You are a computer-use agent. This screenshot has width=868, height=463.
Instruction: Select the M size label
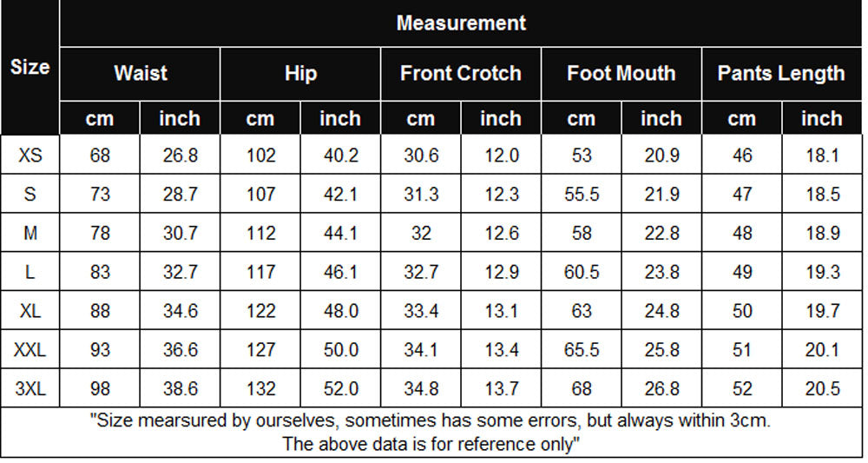[x=30, y=233]
